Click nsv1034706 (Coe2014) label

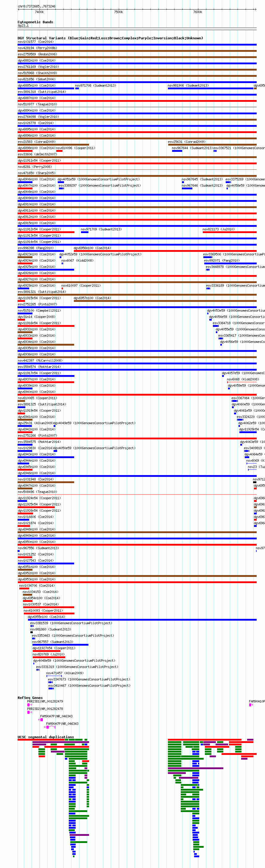click(37, 586)
